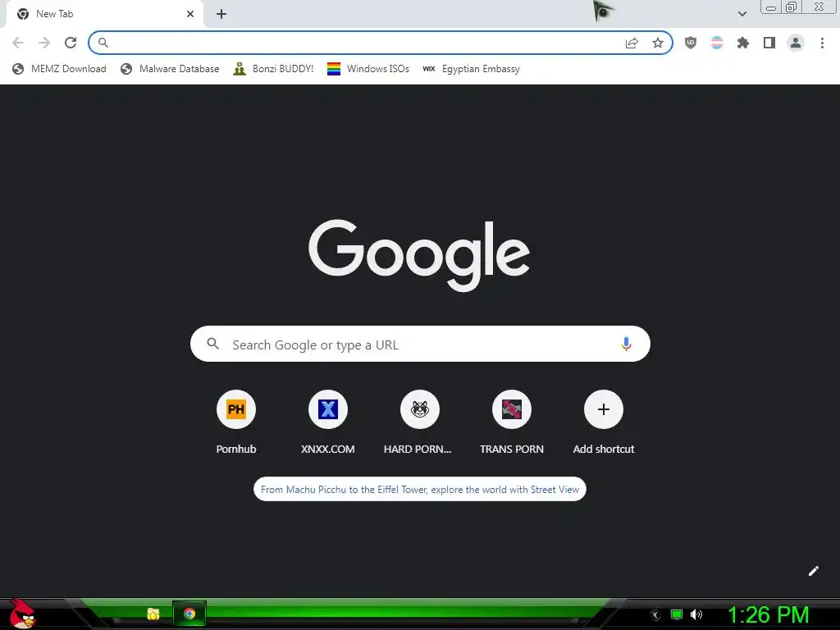Open a new tab with plus button
This screenshot has width=840, height=630.
(x=221, y=14)
